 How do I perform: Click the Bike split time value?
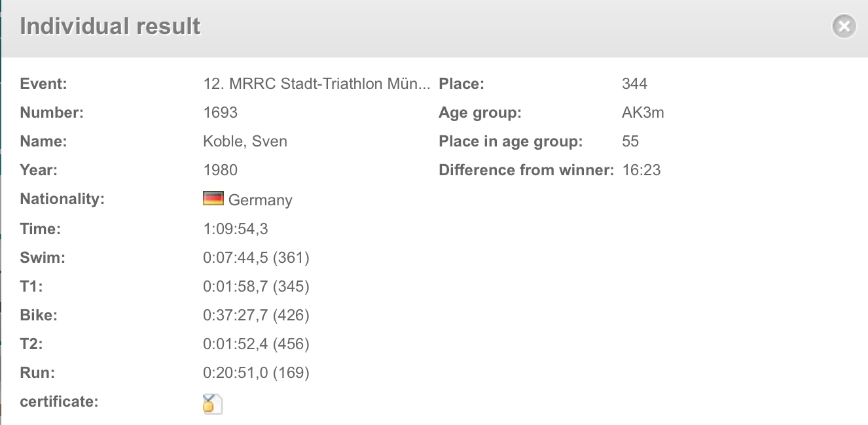click(256, 315)
